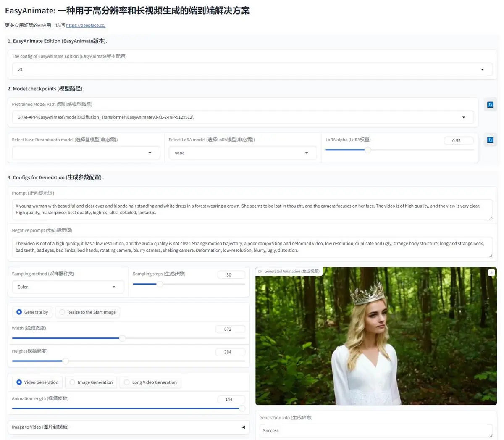Adjust the Animation length slider handle
The width and height of the screenshot is (504, 440).
242,408
